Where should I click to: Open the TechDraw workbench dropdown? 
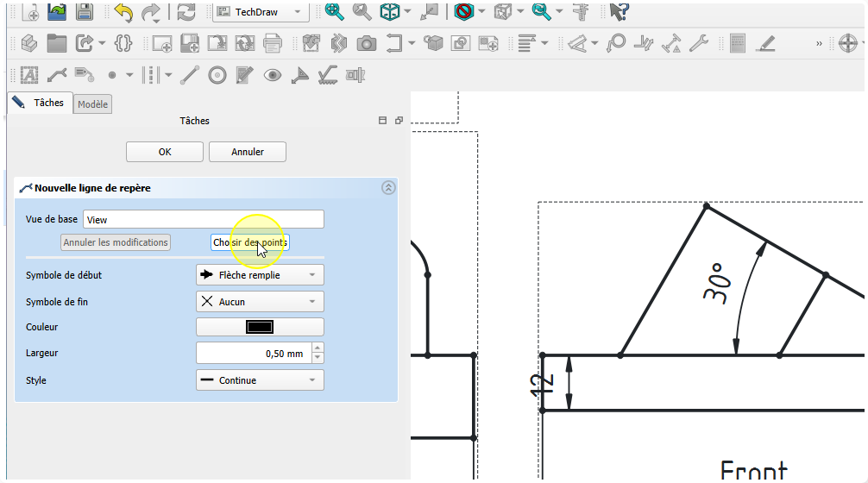click(261, 12)
